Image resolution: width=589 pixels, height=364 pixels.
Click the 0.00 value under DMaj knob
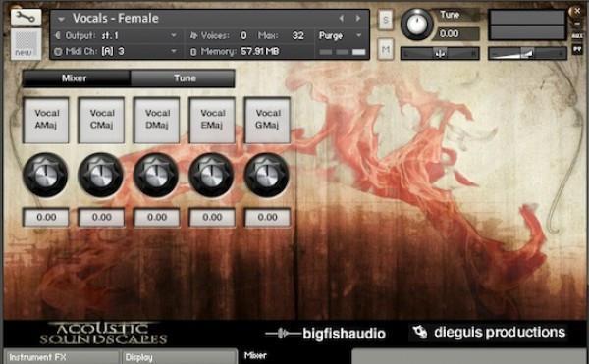click(156, 217)
